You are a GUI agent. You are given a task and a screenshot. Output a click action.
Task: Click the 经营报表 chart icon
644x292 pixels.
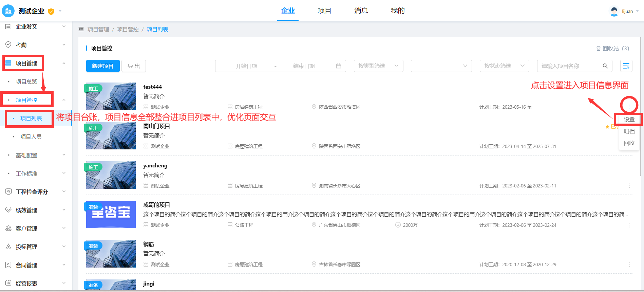click(8, 283)
